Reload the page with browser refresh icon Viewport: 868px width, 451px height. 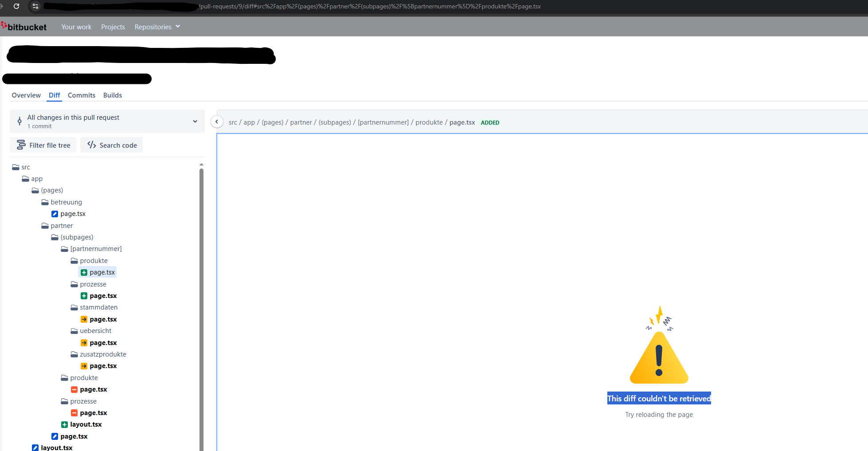pyautogui.click(x=16, y=6)
